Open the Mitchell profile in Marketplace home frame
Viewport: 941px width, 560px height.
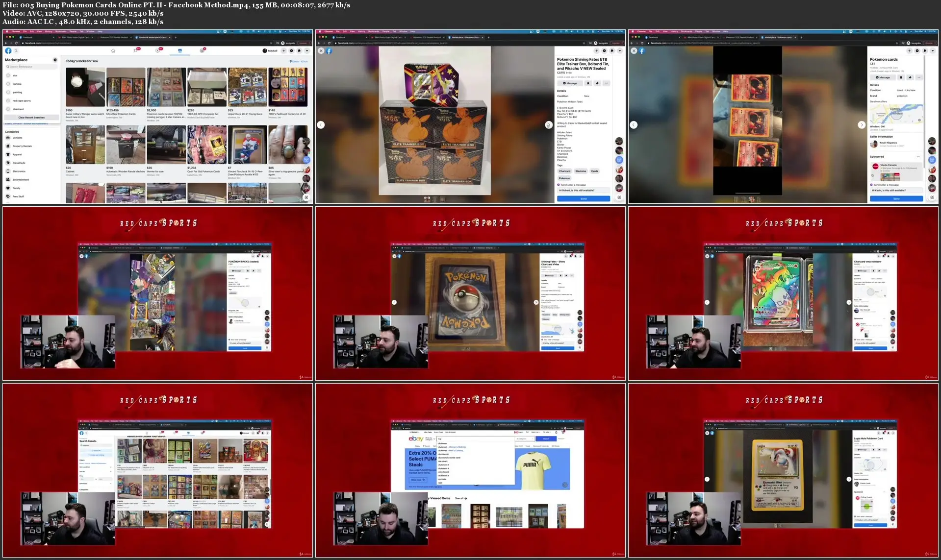270,51
